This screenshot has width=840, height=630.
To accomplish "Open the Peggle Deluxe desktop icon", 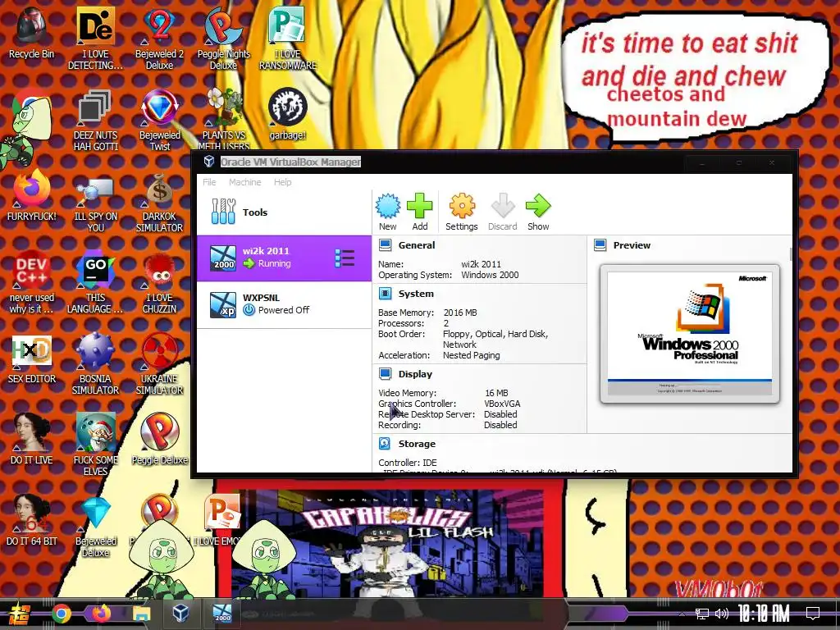I will click(x=160, y=440).
